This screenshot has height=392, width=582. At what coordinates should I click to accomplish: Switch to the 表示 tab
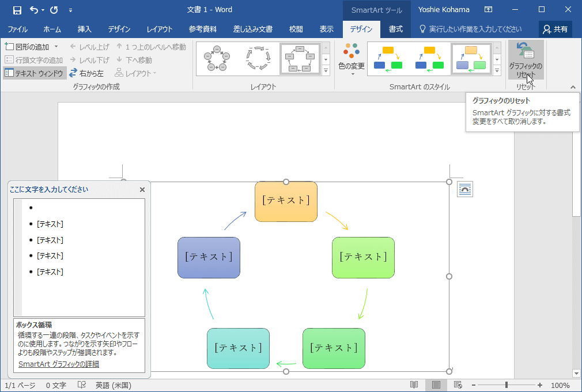327,29
